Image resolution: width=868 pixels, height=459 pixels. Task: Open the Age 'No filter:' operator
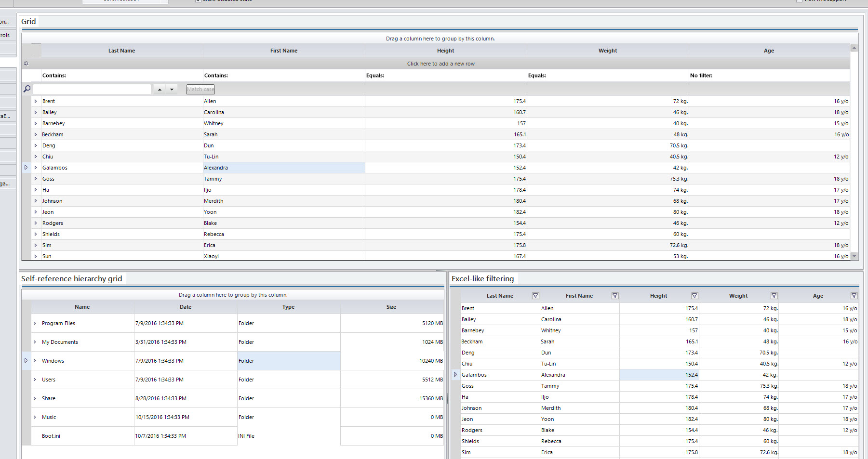point(701,76)
